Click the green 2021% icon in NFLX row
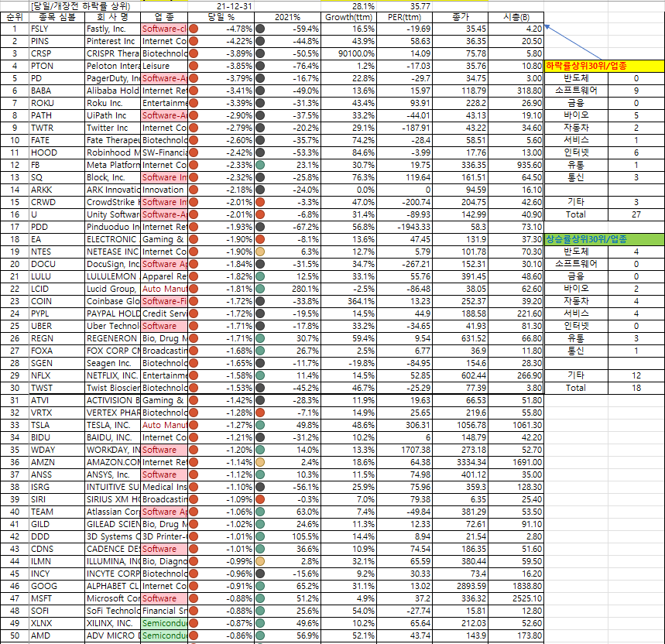 tap(260, 375)
